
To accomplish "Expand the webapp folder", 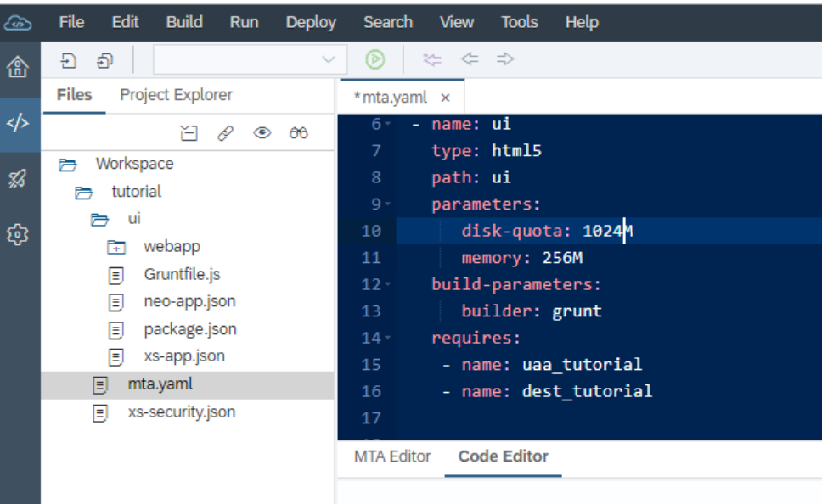I will point(116,247).
